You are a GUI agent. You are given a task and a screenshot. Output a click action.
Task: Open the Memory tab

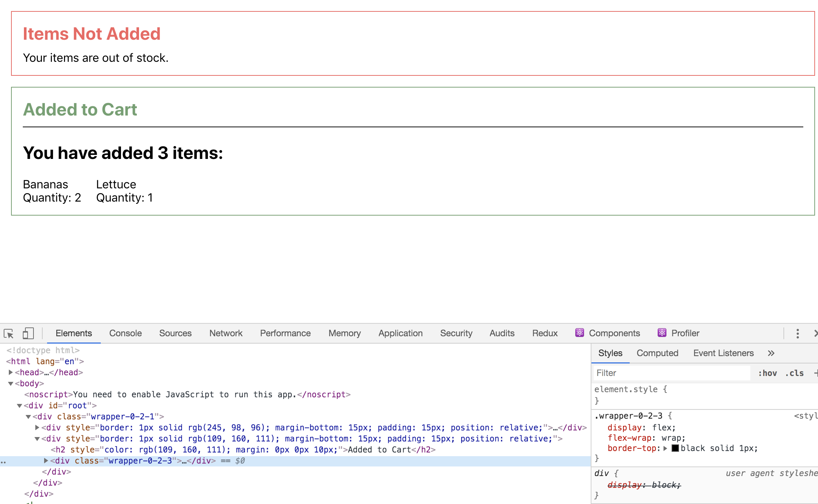pyautogui.click(x=345, y=333)
